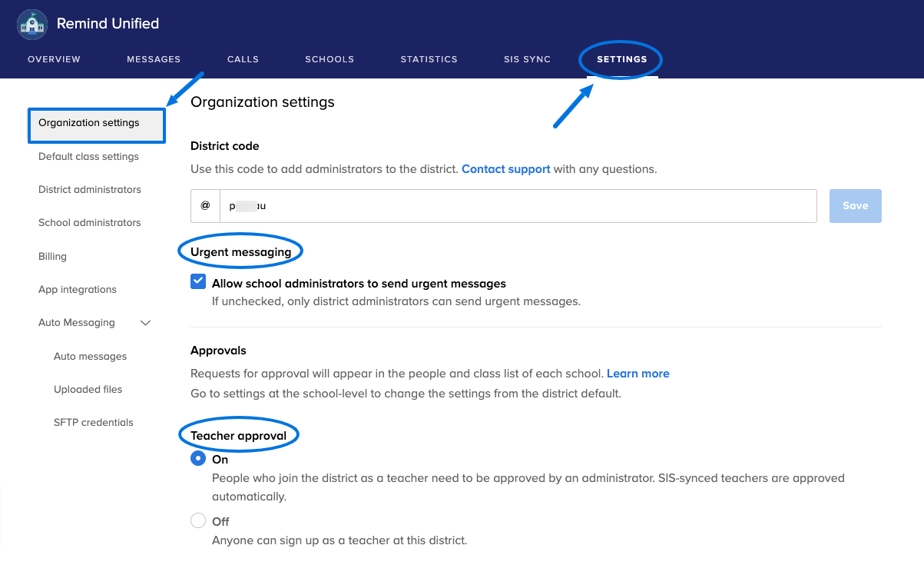
Task: Follow the Contact support link
Action: 505,169
